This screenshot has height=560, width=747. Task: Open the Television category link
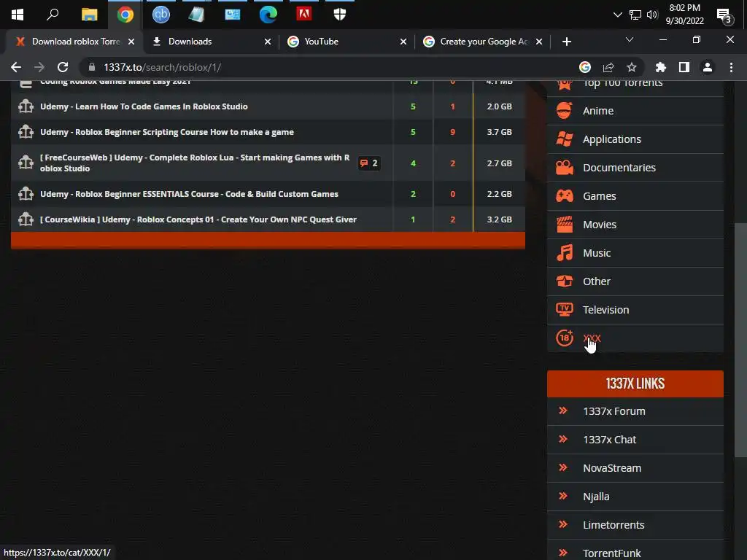[x=606, y=309]
